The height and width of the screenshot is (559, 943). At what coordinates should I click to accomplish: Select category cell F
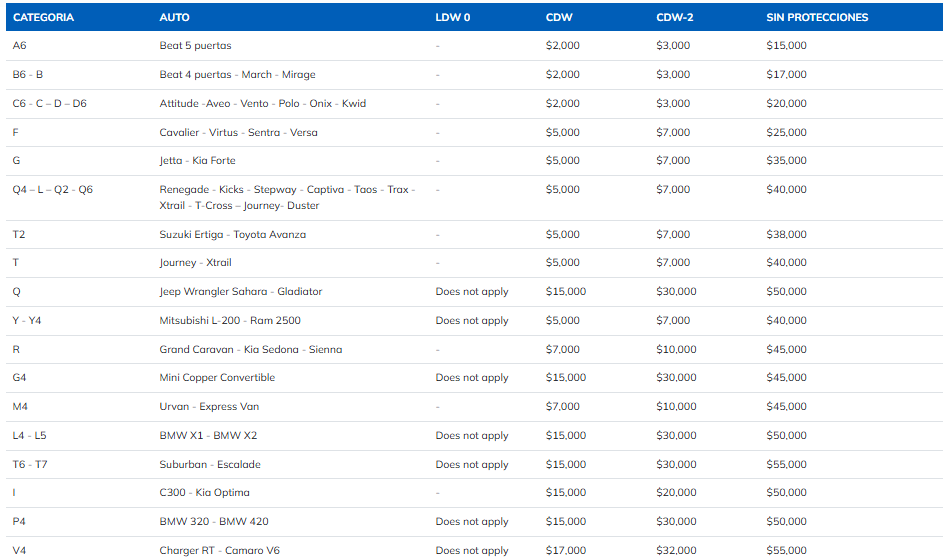(x=16, y=132)
